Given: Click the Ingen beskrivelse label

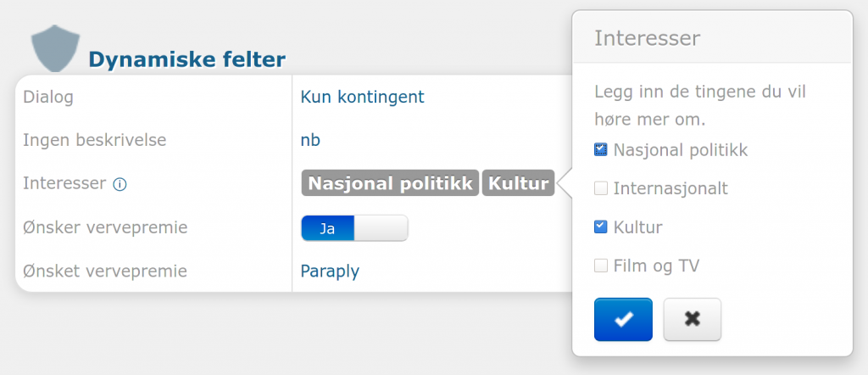Looking at the screenshot, I should pos(94,140).
